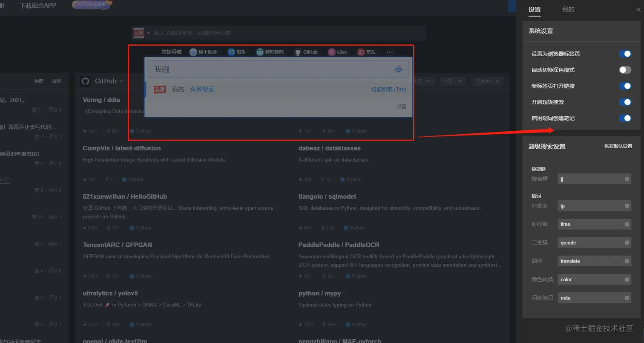Click 恢复默认设置 to restore defaults
Viewport: 644px width, 343px height.
(618, 146)
